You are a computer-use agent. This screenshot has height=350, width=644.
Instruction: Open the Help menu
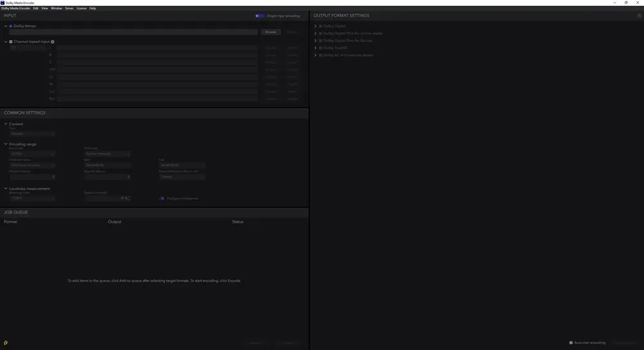[x=93, y=8]
